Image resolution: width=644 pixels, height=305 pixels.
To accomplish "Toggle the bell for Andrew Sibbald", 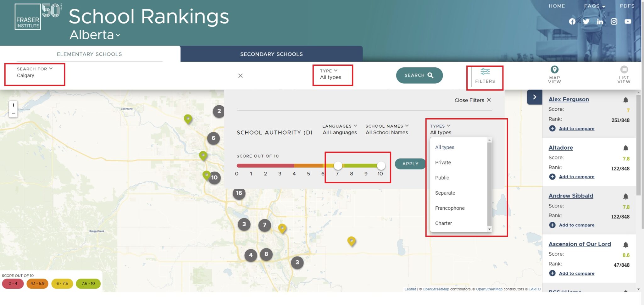I will coord(625,196).
